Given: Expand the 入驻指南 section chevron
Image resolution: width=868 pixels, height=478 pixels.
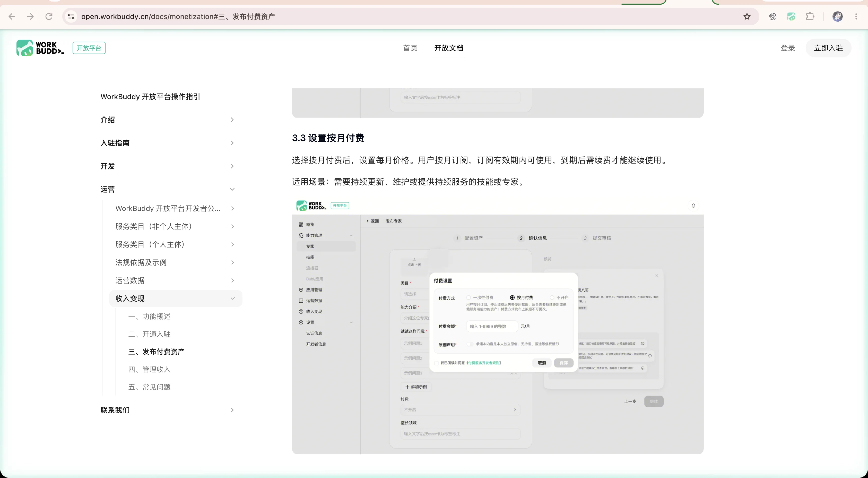Looking at the screenshot, I should (232, 143).
